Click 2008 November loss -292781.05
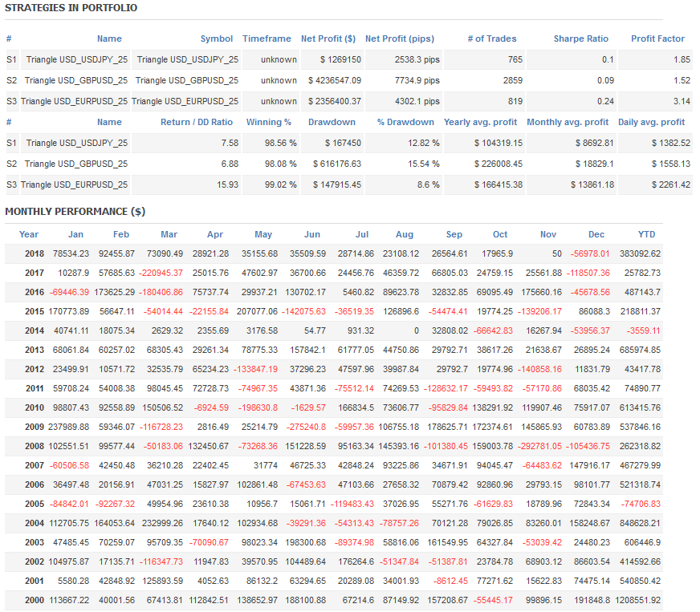This screenshot has height=612, width=700. pos(539,447)
